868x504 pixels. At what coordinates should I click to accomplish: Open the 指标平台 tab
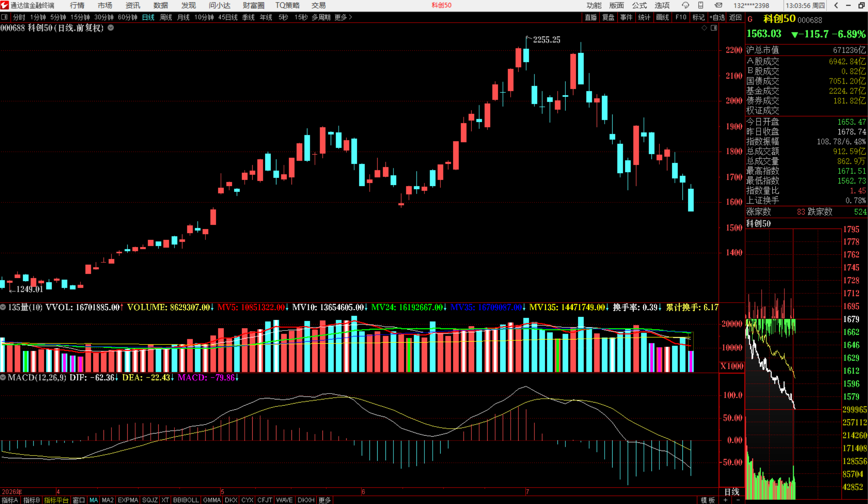tap(56, 500)
